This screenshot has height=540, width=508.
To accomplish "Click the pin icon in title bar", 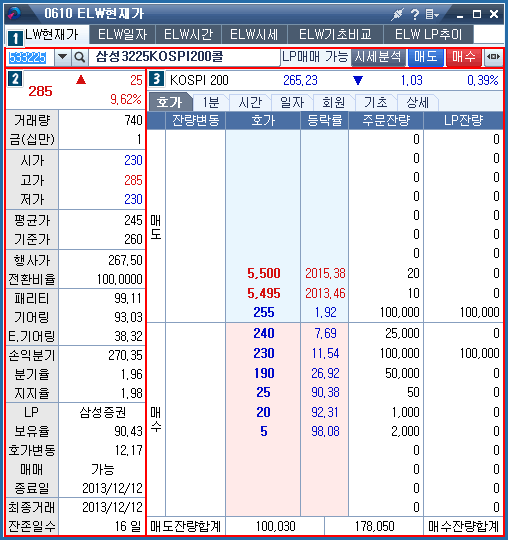I will [x=397, y=14].
